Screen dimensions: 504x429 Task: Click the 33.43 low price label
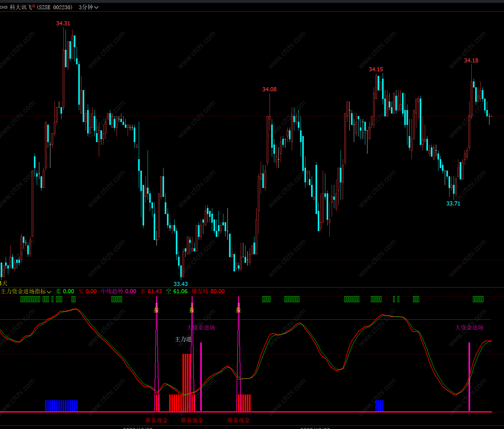(x=181, y=284)
